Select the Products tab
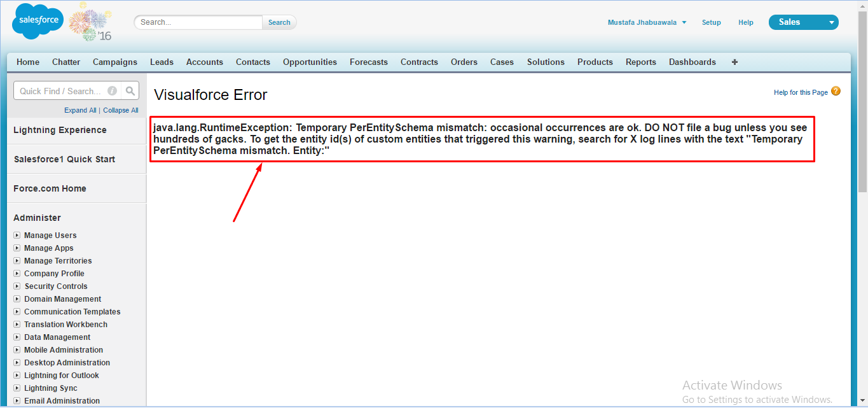The image size is (868, 408). tap(595, 62)
